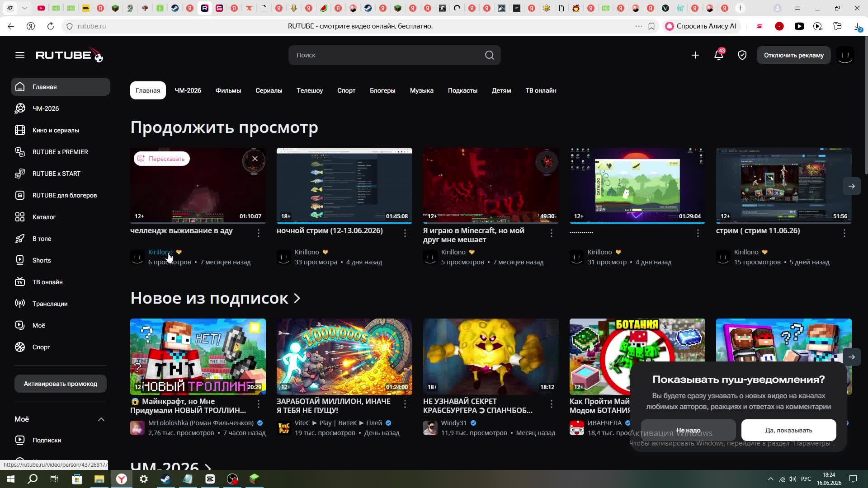
Task: Reload the page with browser refresh icon
Action: click(x=51, y=26)
